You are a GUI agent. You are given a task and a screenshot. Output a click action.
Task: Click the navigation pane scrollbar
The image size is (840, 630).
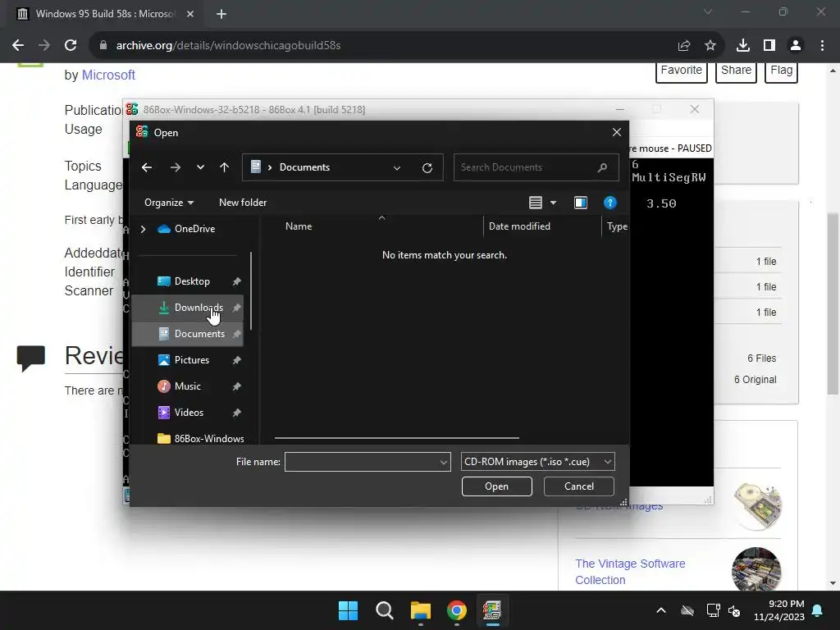pos(251,291)
